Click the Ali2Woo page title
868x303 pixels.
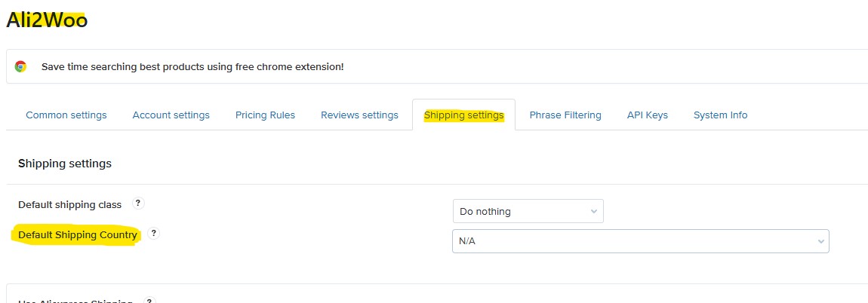pos(47,20)
